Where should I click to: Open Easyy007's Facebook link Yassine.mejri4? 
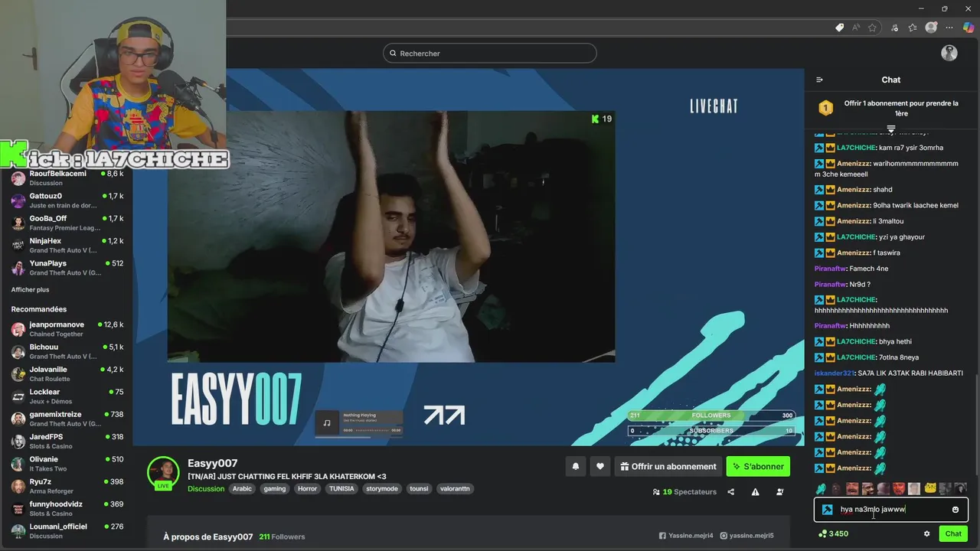point(686,536)
